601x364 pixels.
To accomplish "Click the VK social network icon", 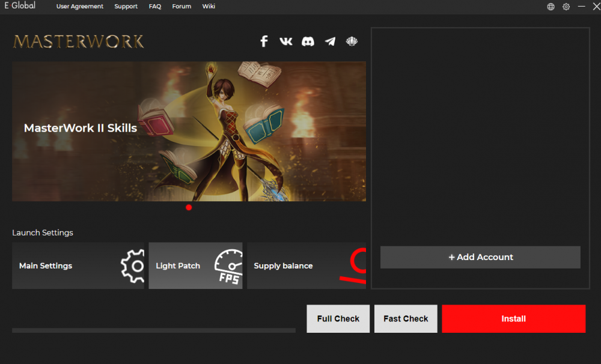I will (x=286, y=41).
